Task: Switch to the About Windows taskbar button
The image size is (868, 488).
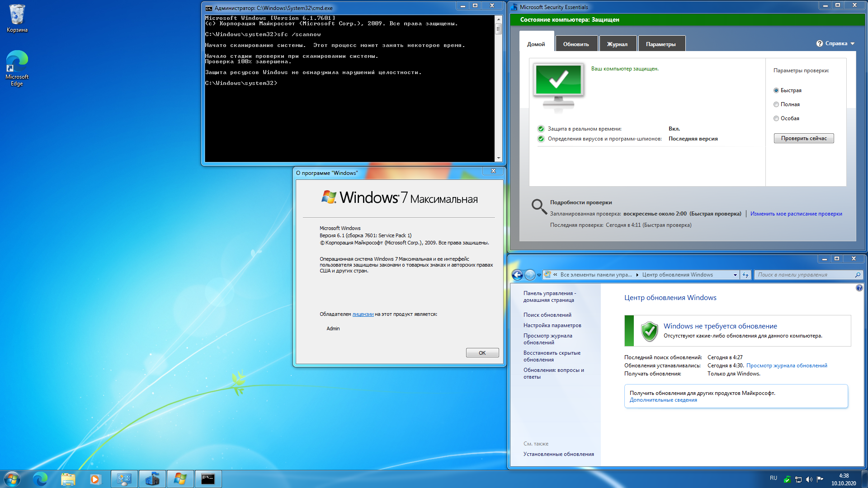Action: coord(180,479)
